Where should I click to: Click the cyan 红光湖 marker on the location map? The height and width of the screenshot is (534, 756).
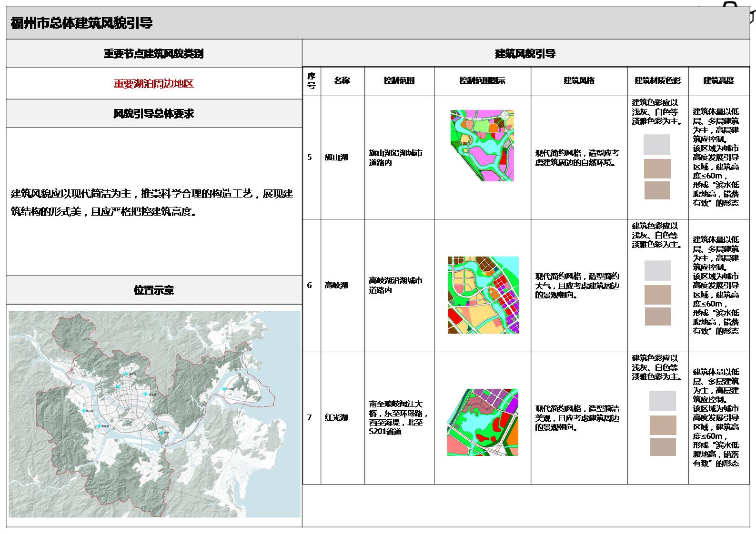click(224, 389)
